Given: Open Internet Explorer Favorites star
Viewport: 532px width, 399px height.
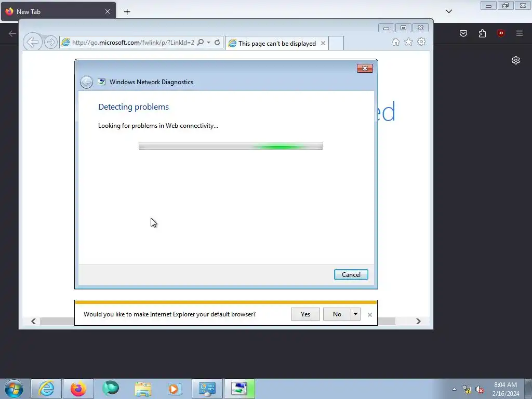Looking at the screenshot, I should (x=408, y=42).
